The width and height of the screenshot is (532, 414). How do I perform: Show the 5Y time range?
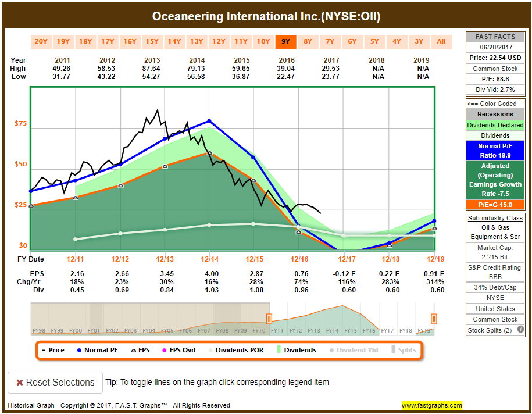point(374,42)
